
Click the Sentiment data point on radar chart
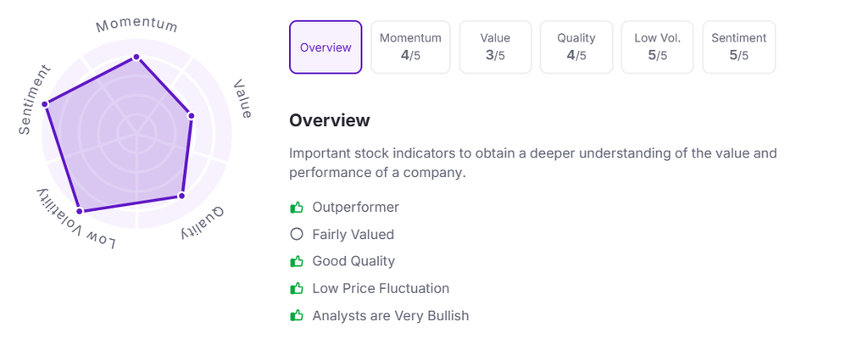coord(44,104)
